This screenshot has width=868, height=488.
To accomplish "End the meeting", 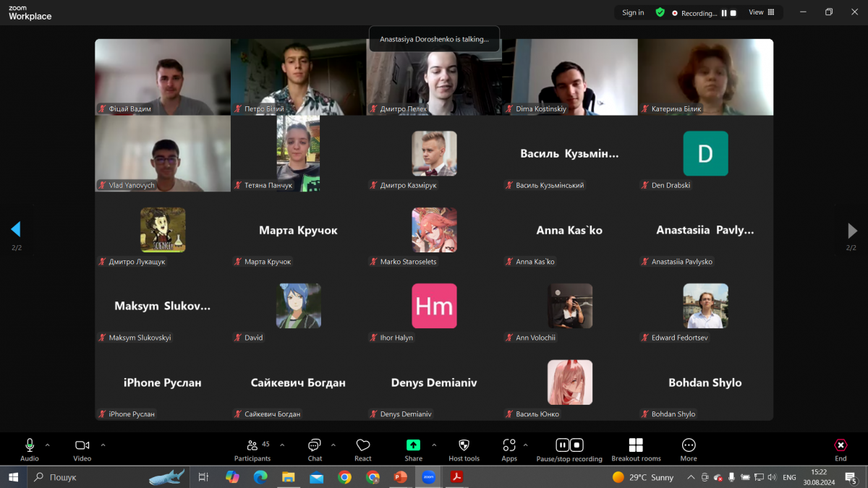I will (841, 449).
